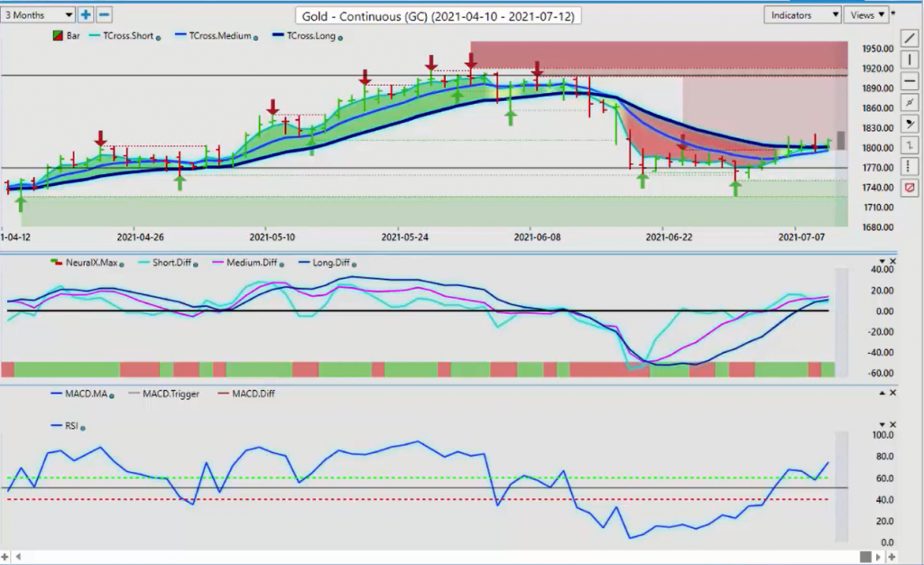Click the bottom horizontal scrollbar thumb

[x=865, y=556]
